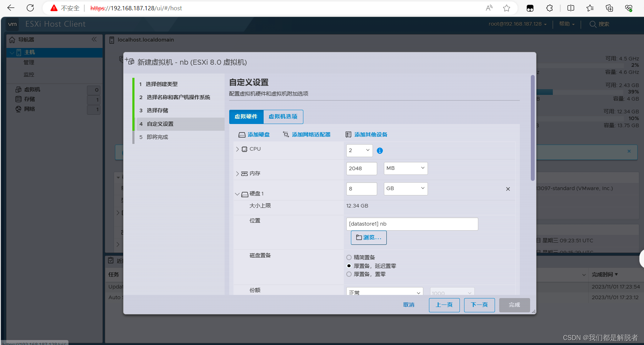Click the Add other device link
The height and width of the screenshot is (345, 644).
(x=371, y=135)
